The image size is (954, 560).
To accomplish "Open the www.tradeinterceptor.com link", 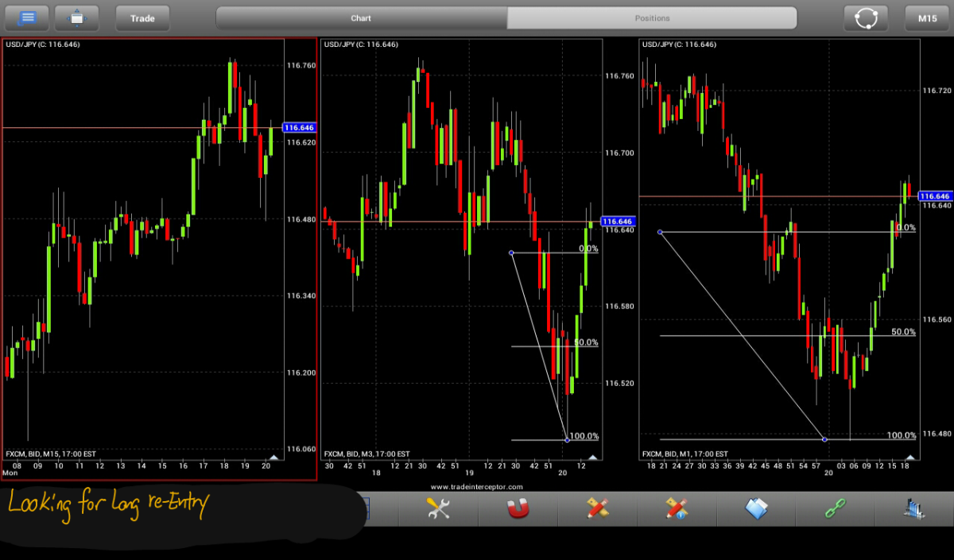I will [x=477, y=487].
